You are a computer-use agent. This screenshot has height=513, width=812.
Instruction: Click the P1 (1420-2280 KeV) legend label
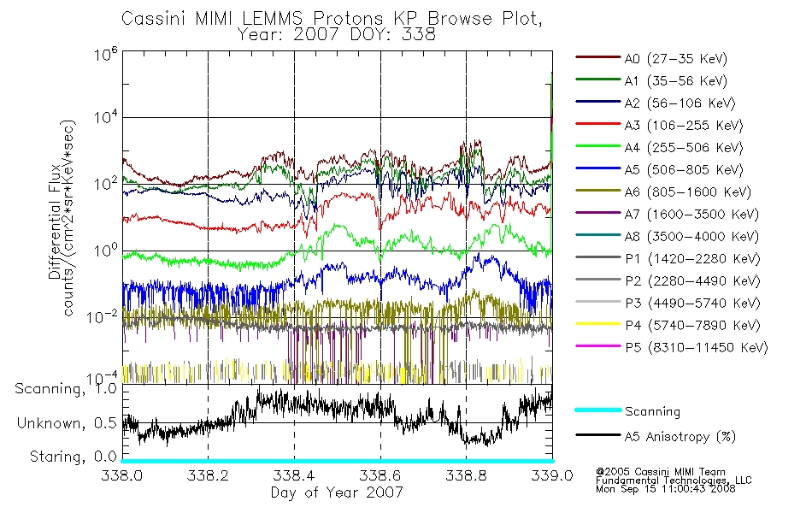coord(692,259)
